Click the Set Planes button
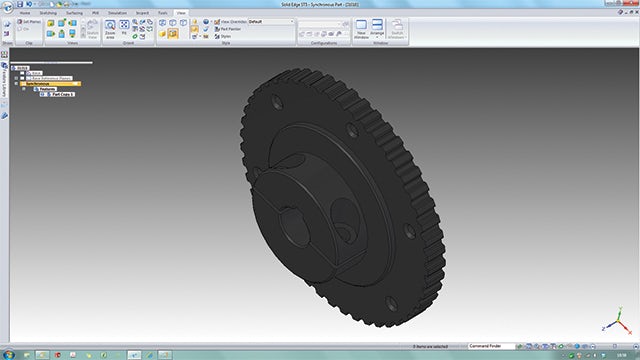Screen dimensions: 640x360 click(x=29, y=22)
